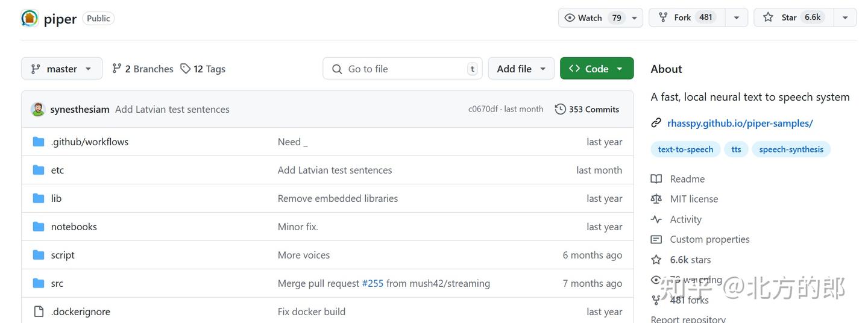This screenshot has width=868, height=323.
Task: Open the master branch selector
Action: 61,69
